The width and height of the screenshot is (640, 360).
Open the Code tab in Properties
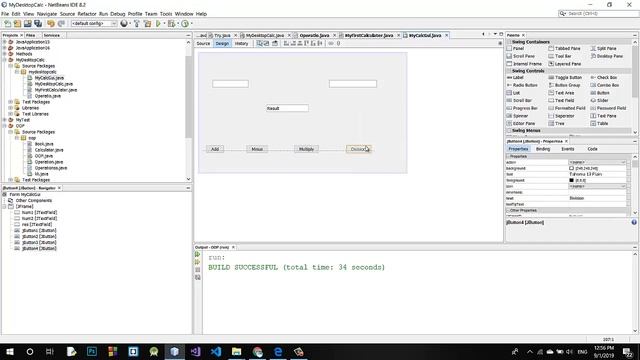click(x=593, y=149)
